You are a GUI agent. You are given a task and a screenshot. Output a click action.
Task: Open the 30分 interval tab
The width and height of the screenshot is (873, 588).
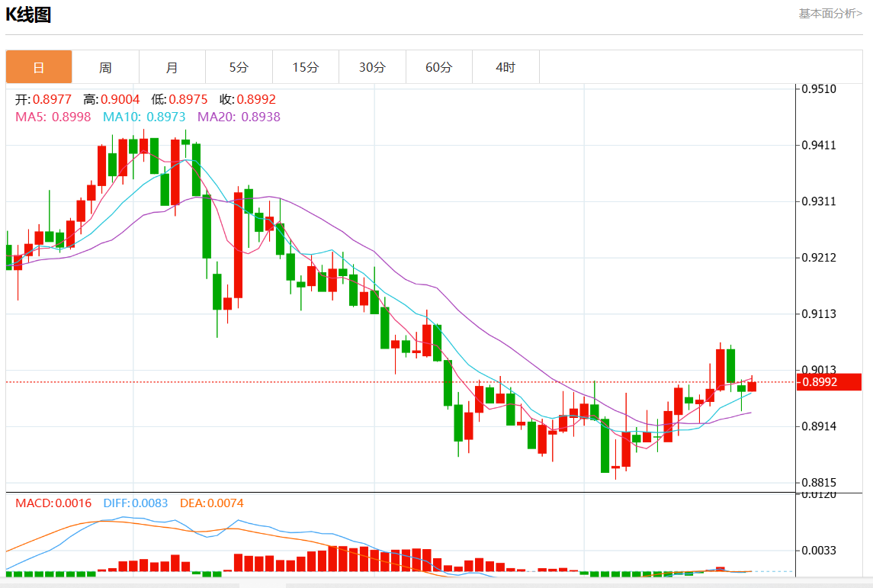[x=373, y=67]
